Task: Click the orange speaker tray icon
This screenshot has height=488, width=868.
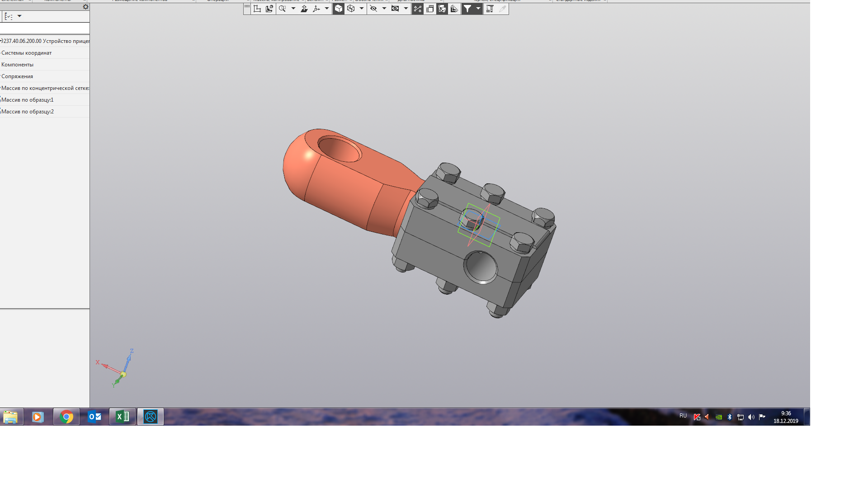Action: coord(707,417)
